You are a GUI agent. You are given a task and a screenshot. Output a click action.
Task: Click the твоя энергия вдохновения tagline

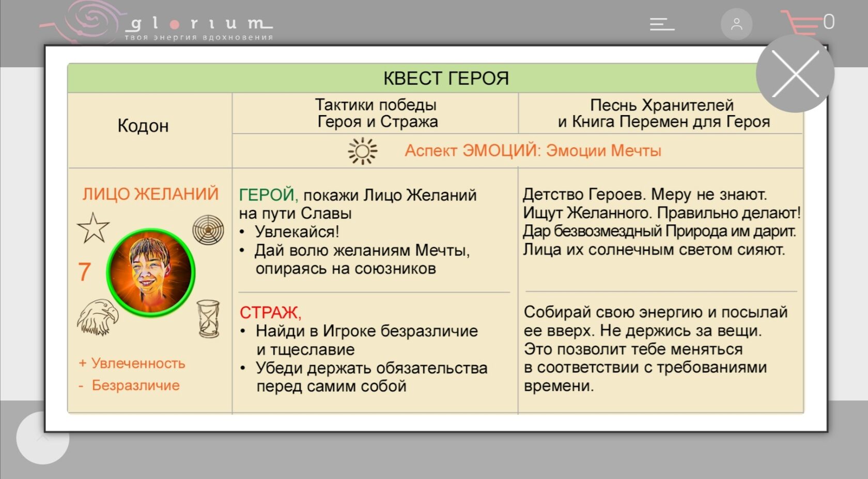pos(199,37)
